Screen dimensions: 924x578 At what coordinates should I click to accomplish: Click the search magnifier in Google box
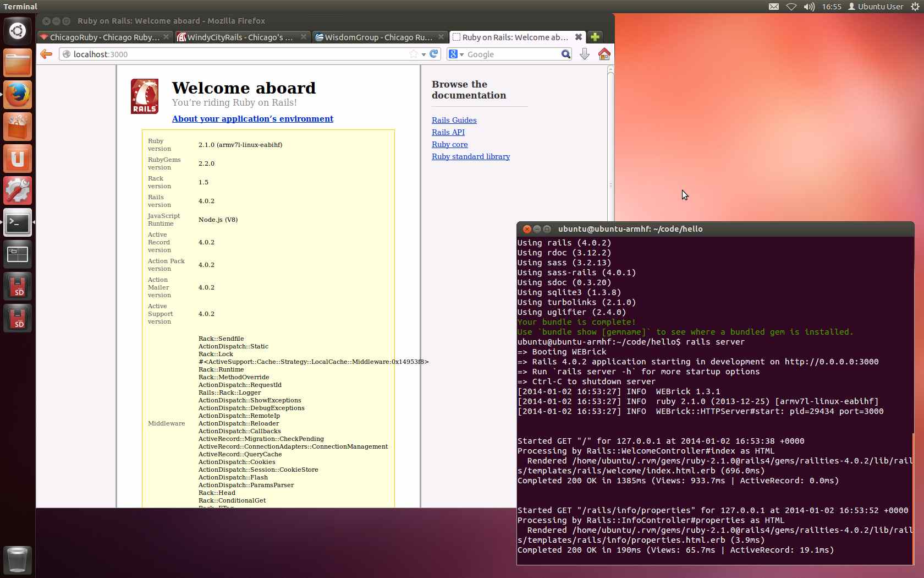(565, 54)
